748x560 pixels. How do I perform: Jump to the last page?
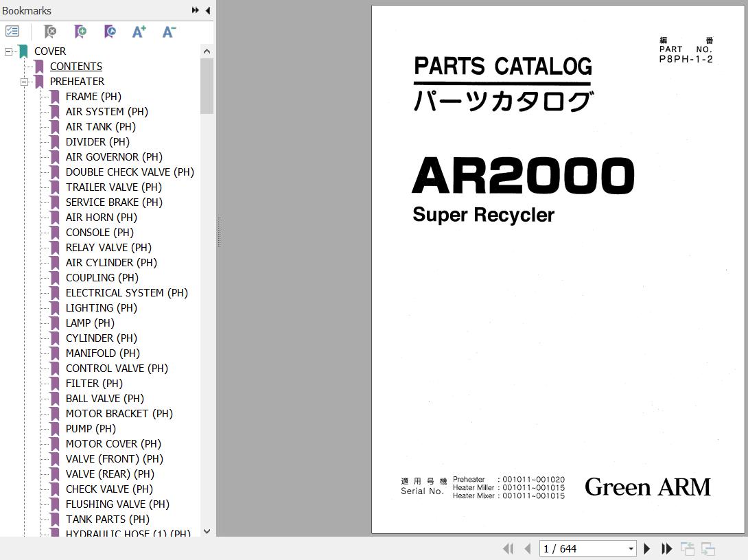click(x=666, y=548)
